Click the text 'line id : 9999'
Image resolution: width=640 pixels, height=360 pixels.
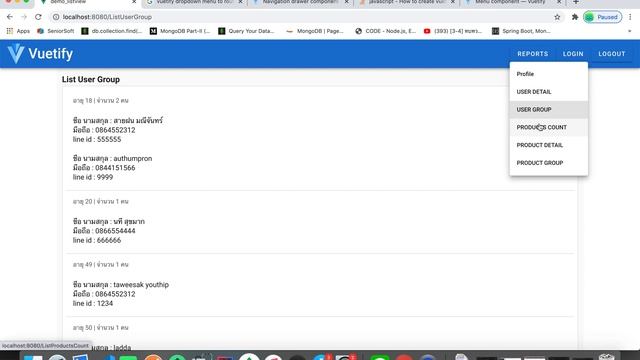tap(93, 177)
